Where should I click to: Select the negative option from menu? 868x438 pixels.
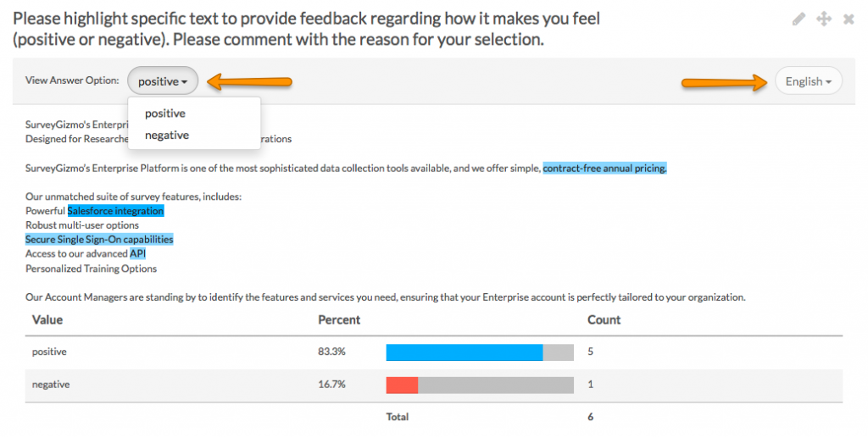pos(167,136)
